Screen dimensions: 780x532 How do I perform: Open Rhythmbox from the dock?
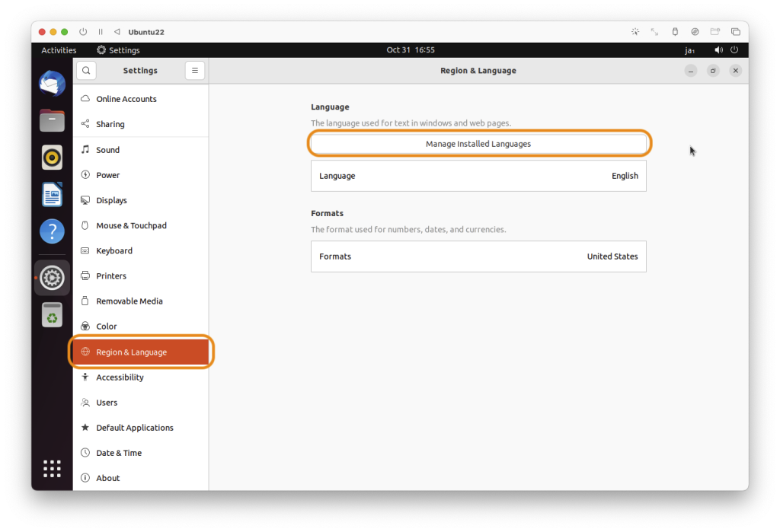point(53,158)
